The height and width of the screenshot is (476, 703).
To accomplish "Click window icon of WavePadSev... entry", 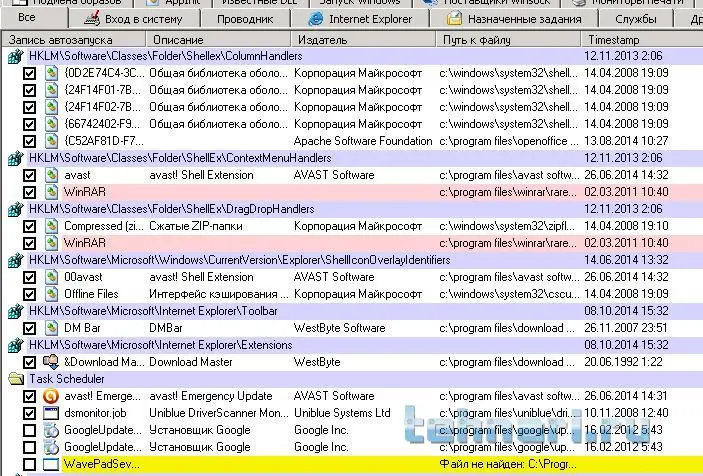I will pos(51,464).
